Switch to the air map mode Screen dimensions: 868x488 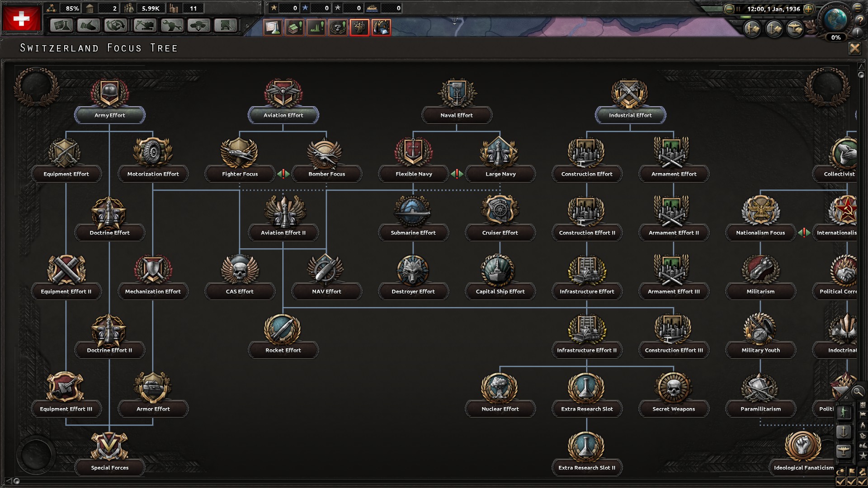pyautogui.click(x=844, y=450)
